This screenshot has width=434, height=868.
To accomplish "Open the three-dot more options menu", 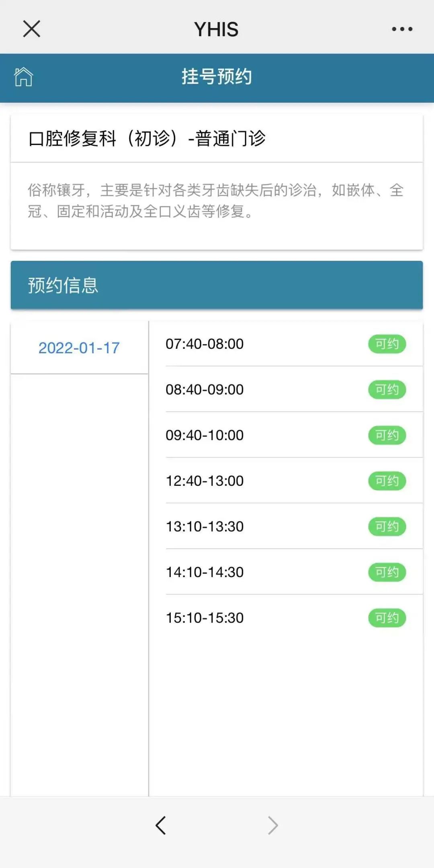I will point(402,29).
